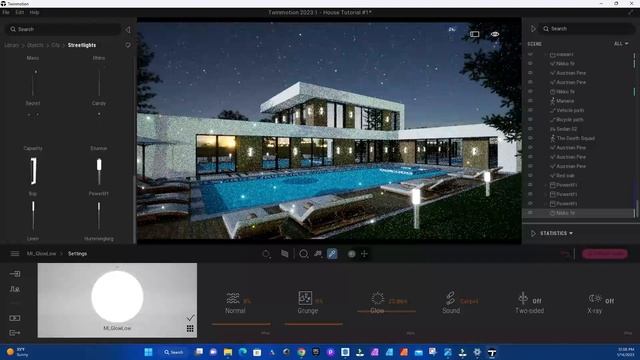Adjust the Normal setting slider
This screenshot has height=360, width=640.
pos(241,324)
